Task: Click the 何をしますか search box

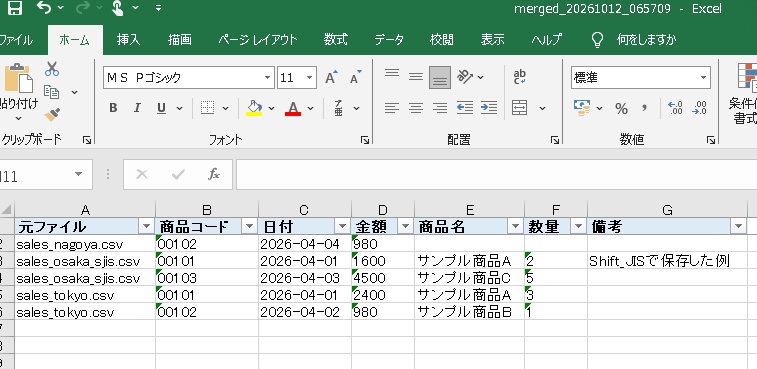Action: pos(646,40)
